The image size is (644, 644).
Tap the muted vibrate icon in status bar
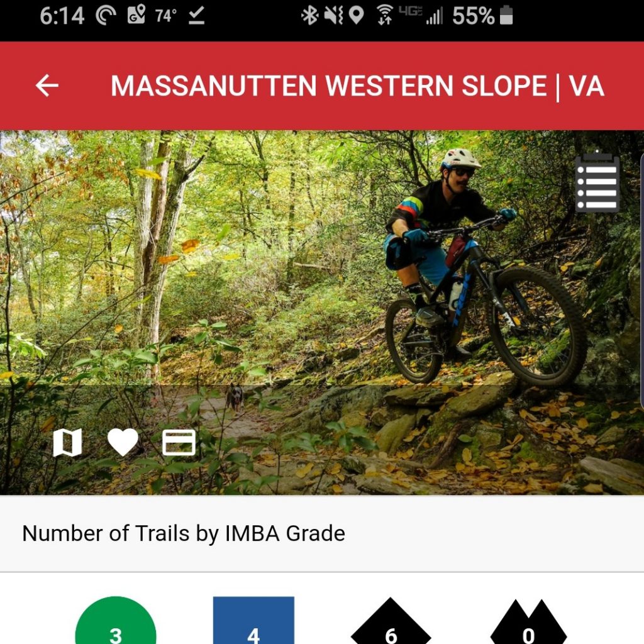[x=333, y=16]
